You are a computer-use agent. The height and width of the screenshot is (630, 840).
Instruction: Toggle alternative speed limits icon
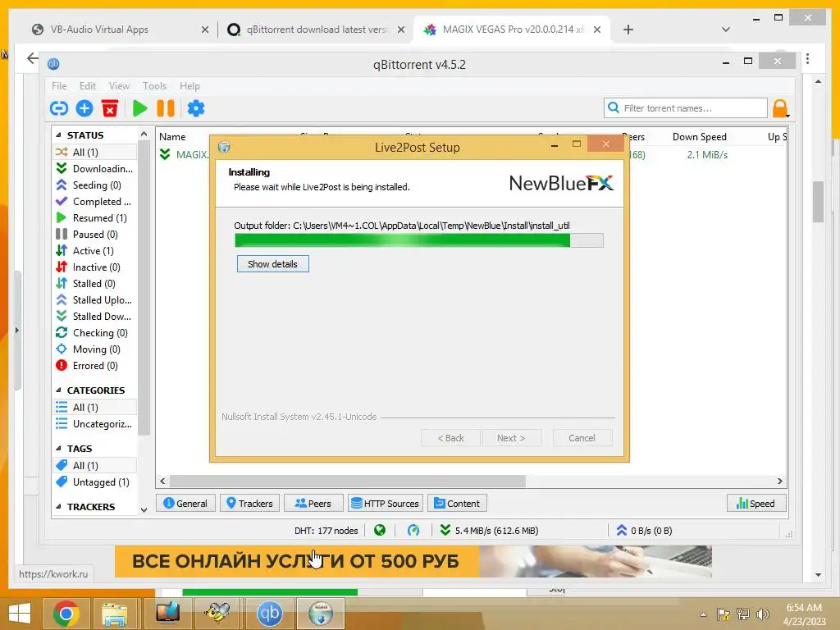[x=413, y=531]
